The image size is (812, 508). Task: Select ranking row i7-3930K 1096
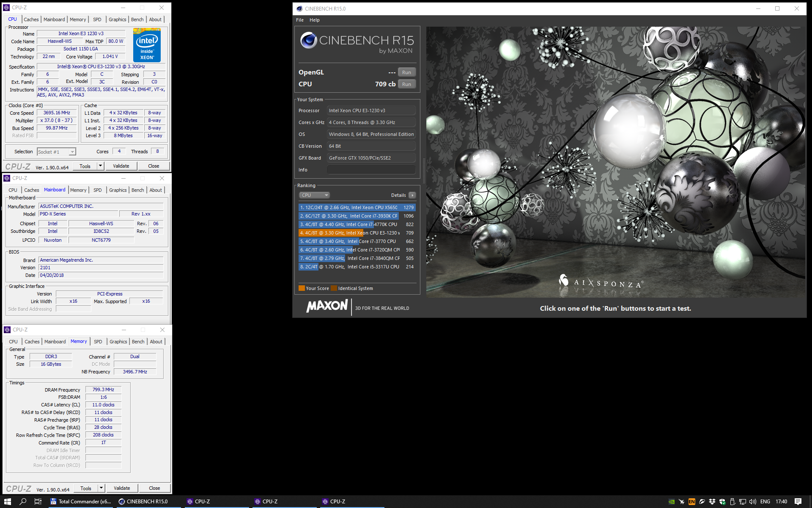357,216
